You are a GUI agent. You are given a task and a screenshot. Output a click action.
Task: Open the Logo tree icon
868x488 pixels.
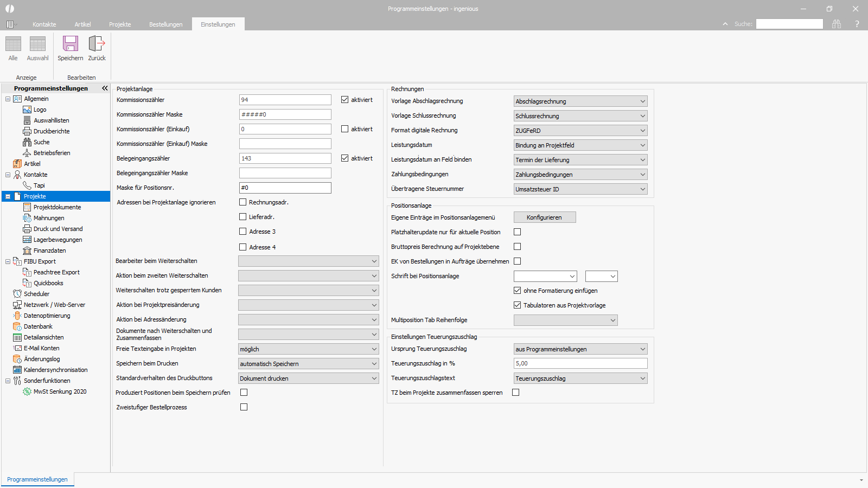click(27, 110)
